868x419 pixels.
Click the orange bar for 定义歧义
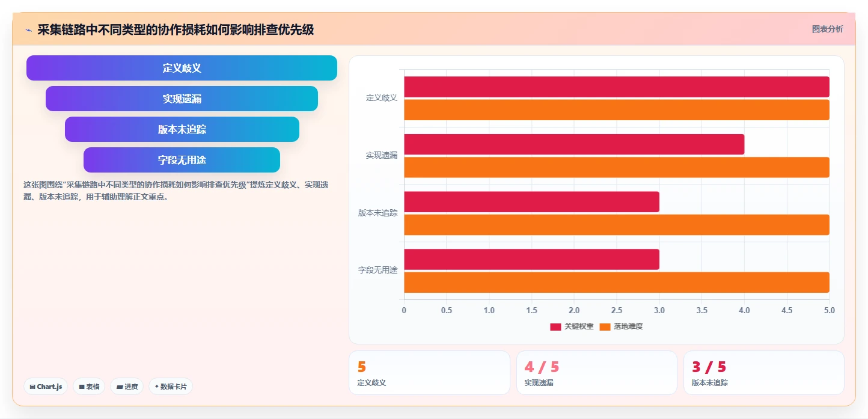coord(617,110)
